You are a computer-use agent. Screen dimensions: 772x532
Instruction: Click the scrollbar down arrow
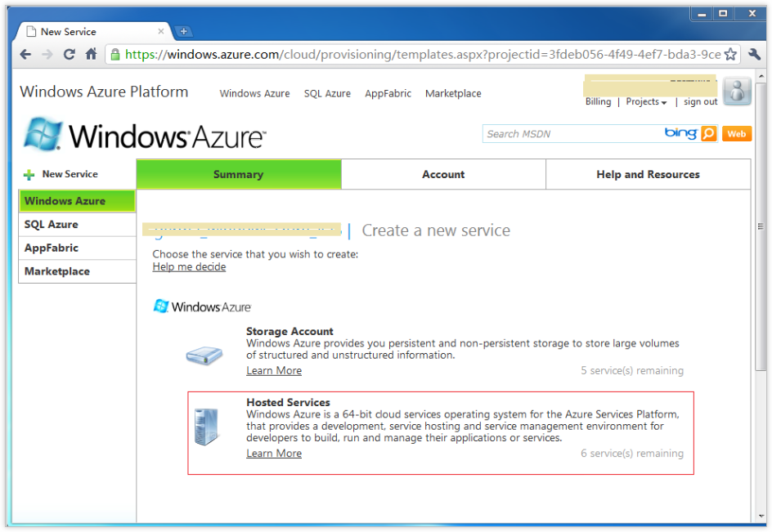pyautogui.click(x=761, y=516)
